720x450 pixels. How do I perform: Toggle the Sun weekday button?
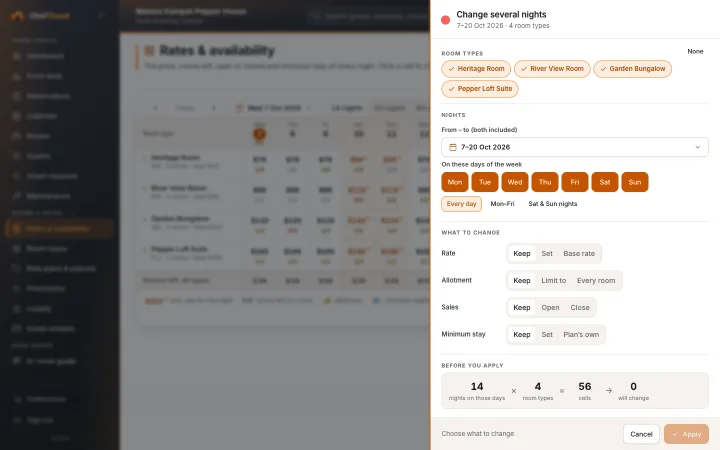635,182
